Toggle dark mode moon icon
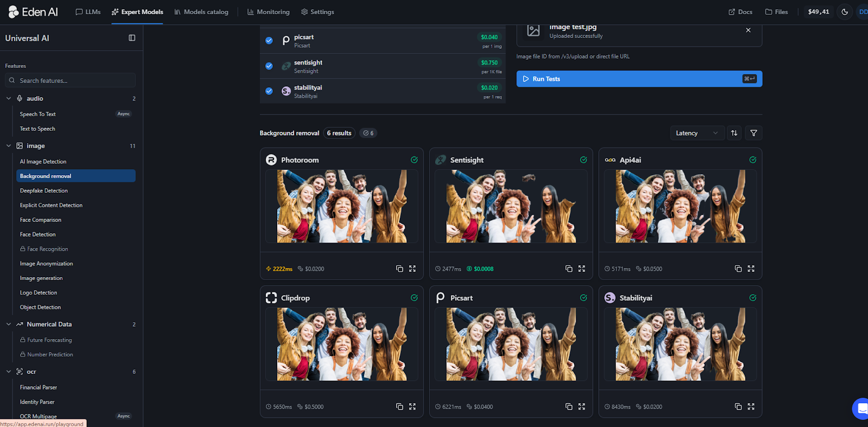The height and width of the screenshot is (427, 868). point(845,12)
